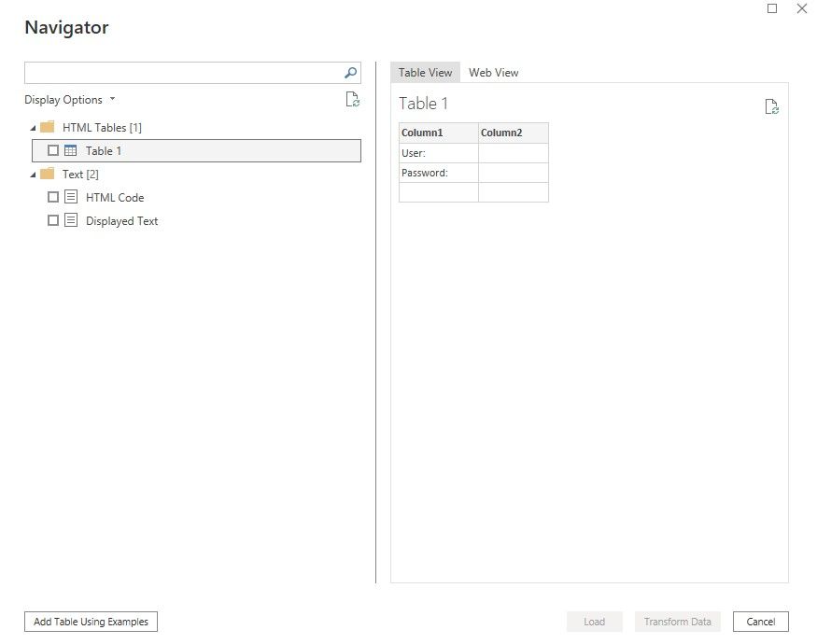Click the Displayed Text document icon

pyautogui.click(x=71, y=220)
